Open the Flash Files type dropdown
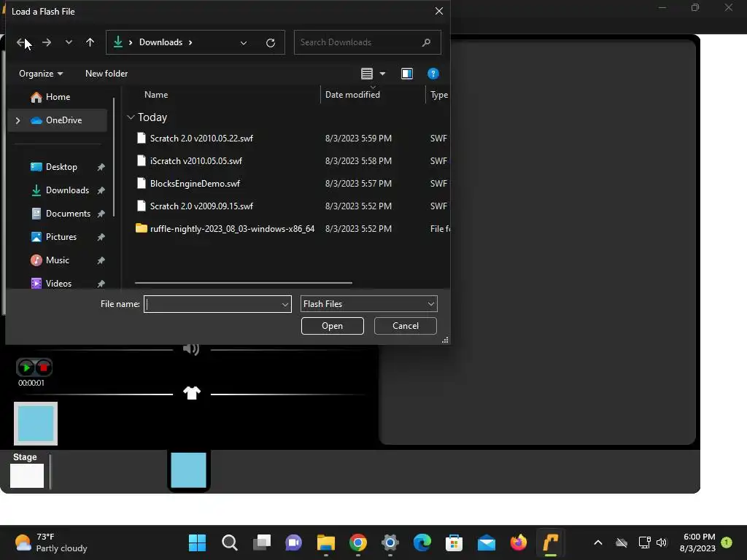 pos(368,304)
